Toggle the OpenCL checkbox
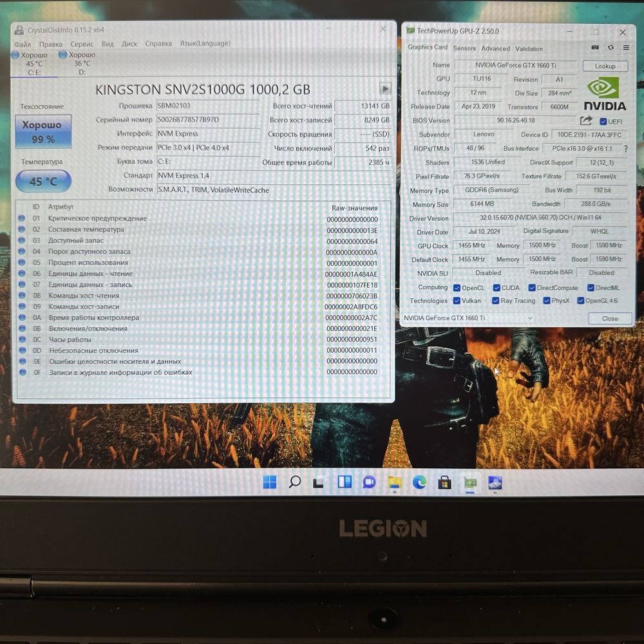 (457, 288)
